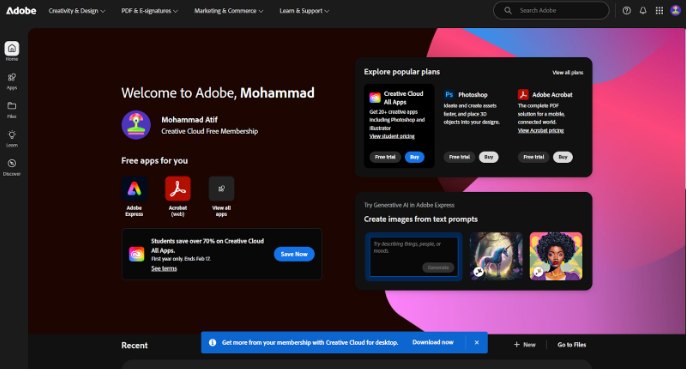Open the View all apps icon
Image resolution: width=687 pixels, height=369 pixels.
(x=221, y=189)
